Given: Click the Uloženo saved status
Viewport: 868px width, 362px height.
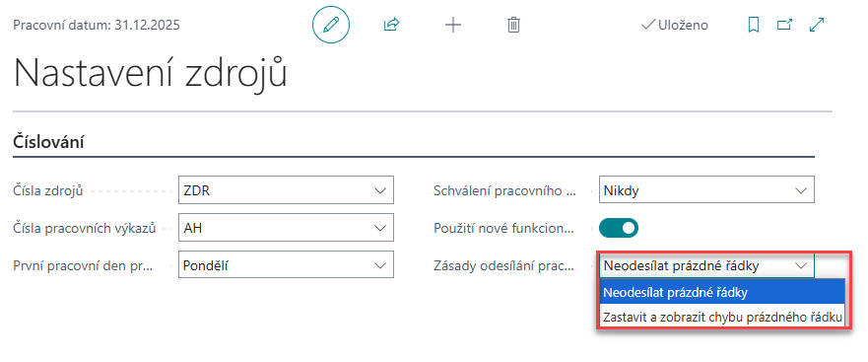Looking at the screenshot, I should [x=674, y=25].
